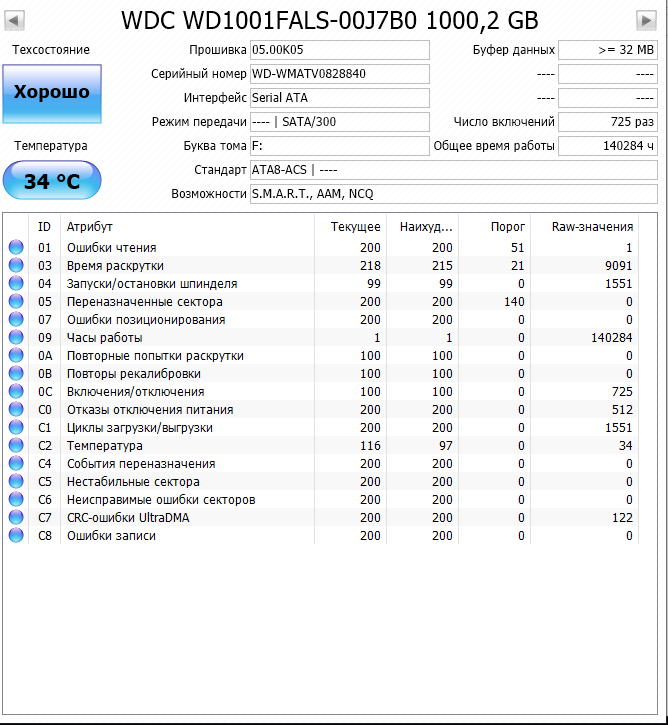Select the Переназначенные сектора attribute text
668x725 pixels.
tap(145, 302)
